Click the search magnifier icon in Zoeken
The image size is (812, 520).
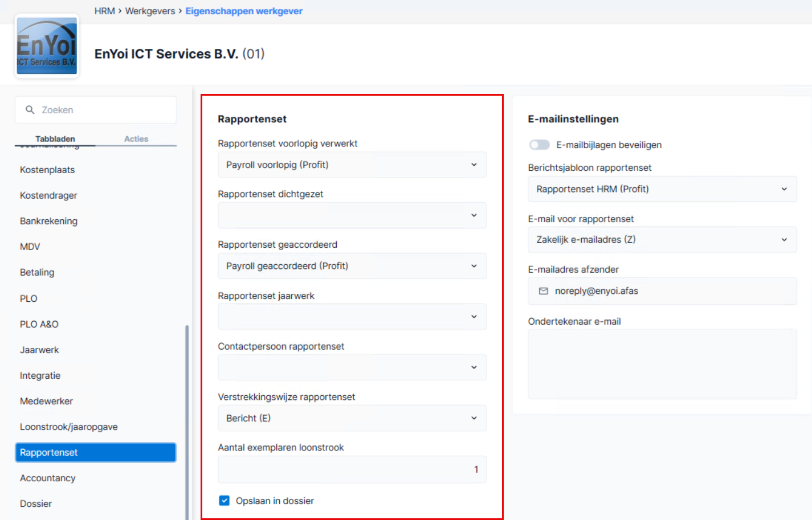click(x=30, y=110)
